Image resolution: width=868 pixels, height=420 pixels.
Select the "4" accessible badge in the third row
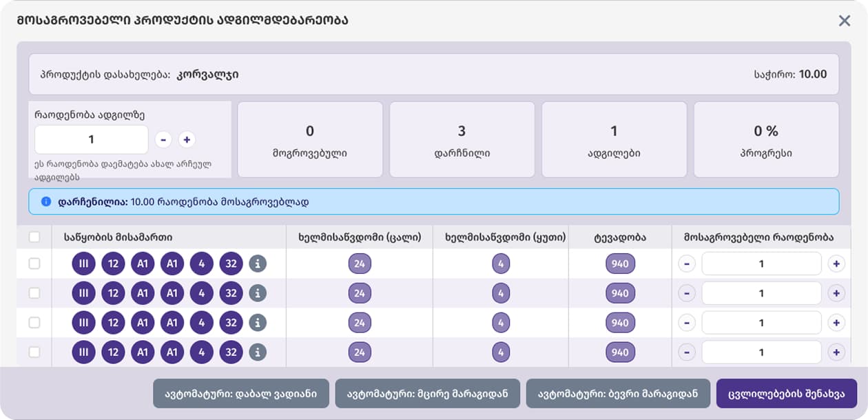501,322
